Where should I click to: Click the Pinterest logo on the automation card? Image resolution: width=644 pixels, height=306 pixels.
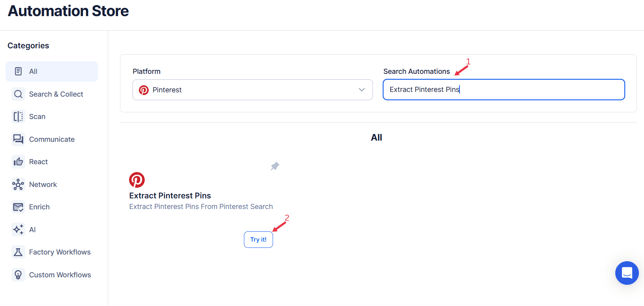[137, 180]
